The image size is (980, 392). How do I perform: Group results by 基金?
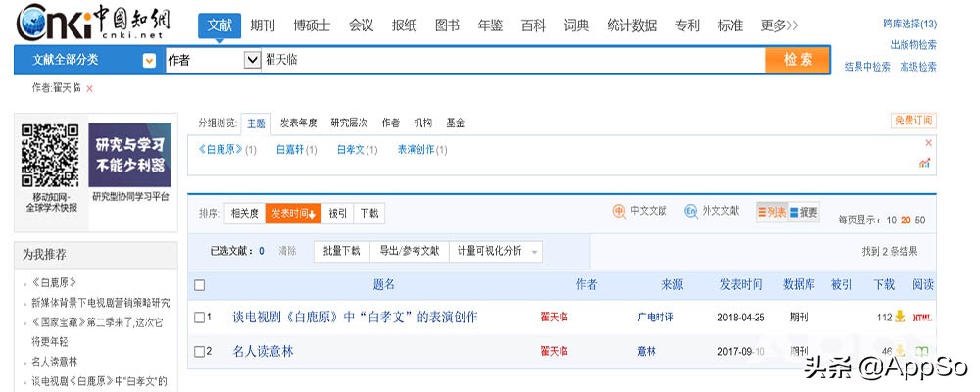tap(456, 123)
